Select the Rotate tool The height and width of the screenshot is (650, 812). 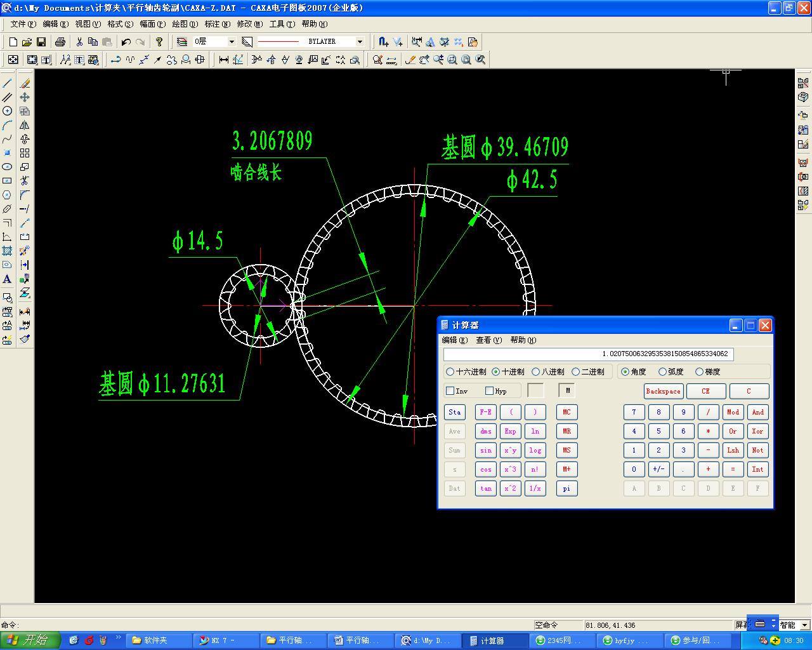(25, 139)
